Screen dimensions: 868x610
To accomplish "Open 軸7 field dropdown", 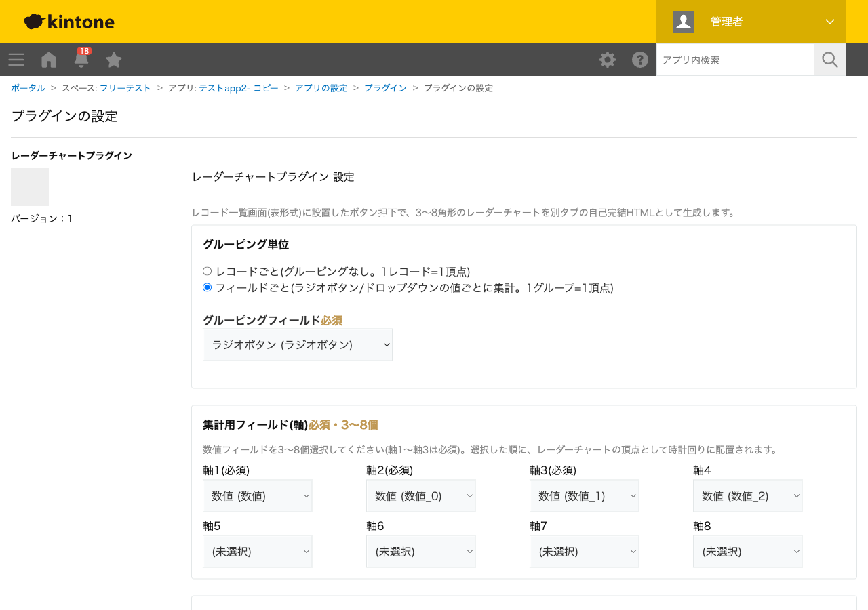I will pyautogui.click(x=585, y=551).
